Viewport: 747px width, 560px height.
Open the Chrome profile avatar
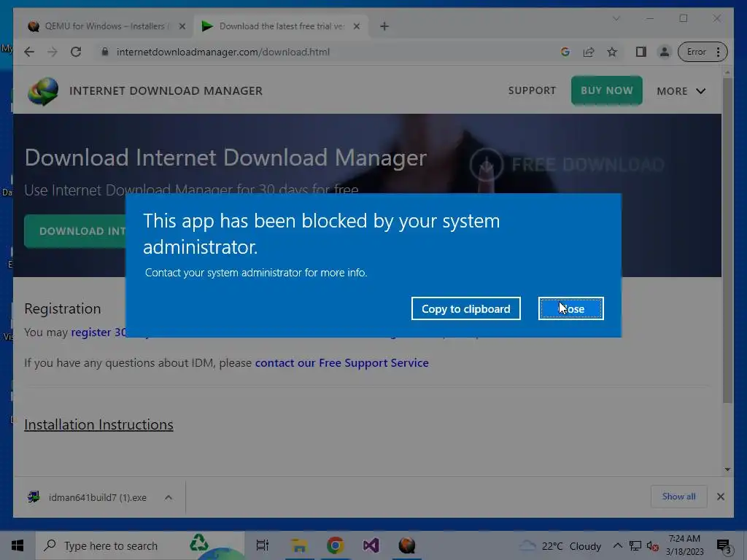[x=664, y=52]
